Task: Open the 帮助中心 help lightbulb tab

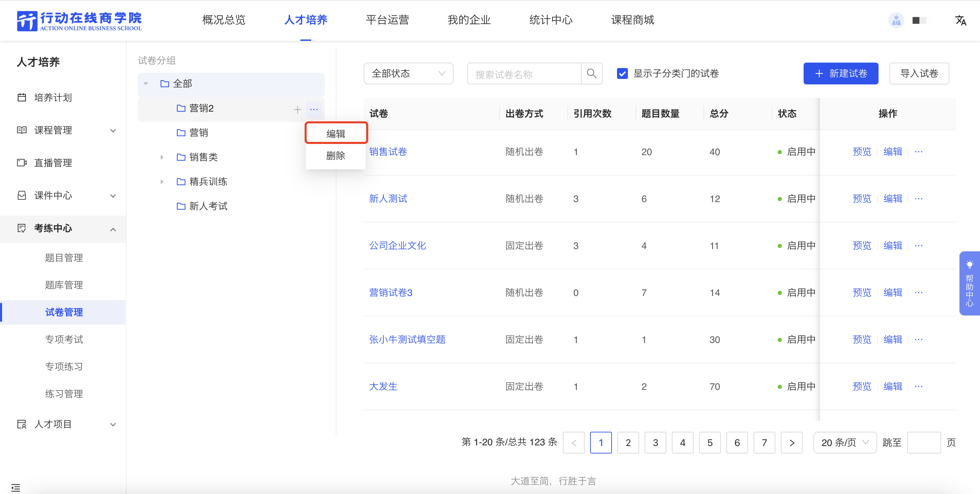Action: tap(969, 283)
